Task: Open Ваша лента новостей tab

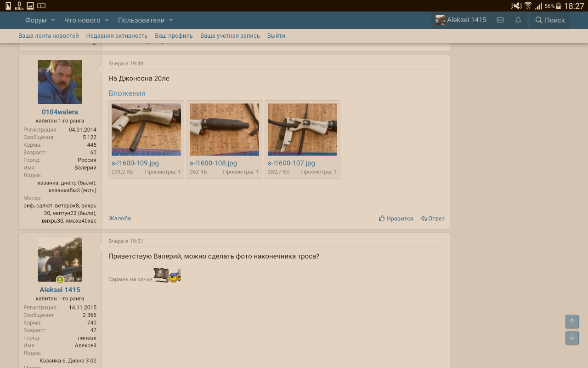Action: [49, 35]
